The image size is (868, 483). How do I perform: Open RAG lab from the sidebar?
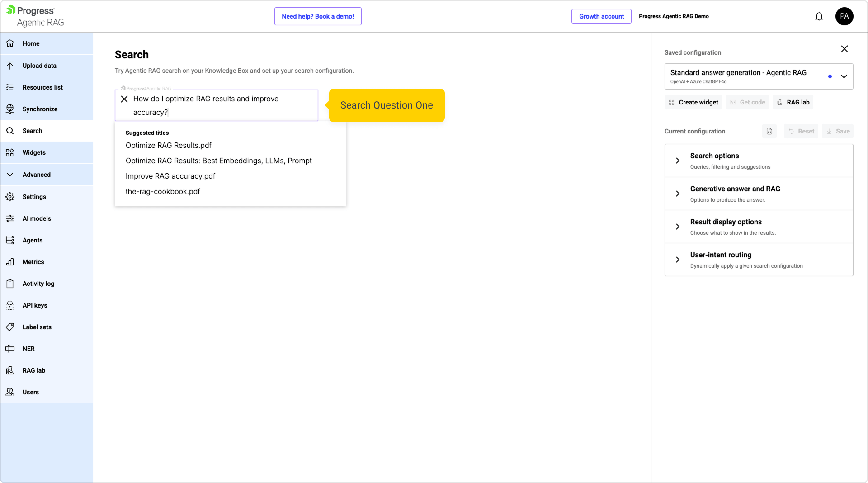tap(34, 370)
